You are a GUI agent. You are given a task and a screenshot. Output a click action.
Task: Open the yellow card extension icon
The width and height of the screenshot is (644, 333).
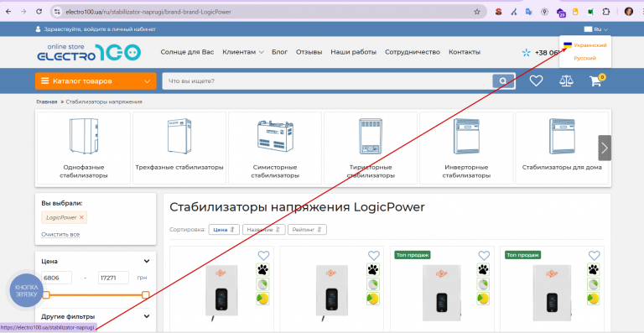[575, 12]
